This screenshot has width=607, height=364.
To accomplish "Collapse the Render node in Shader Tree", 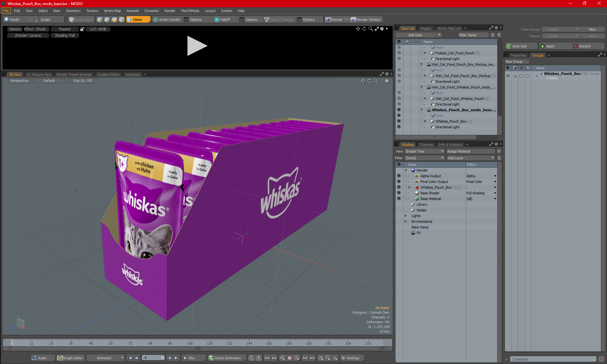I will point(406,170).
